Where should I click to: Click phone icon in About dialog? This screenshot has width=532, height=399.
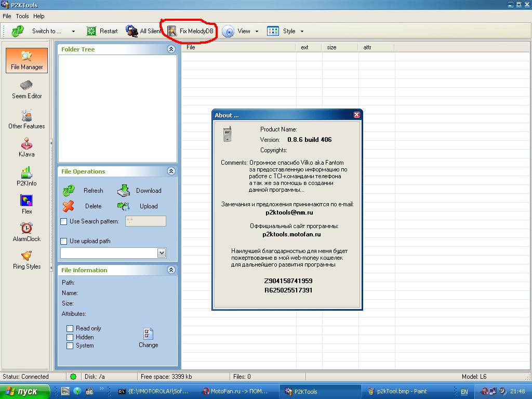coord(228,134)
